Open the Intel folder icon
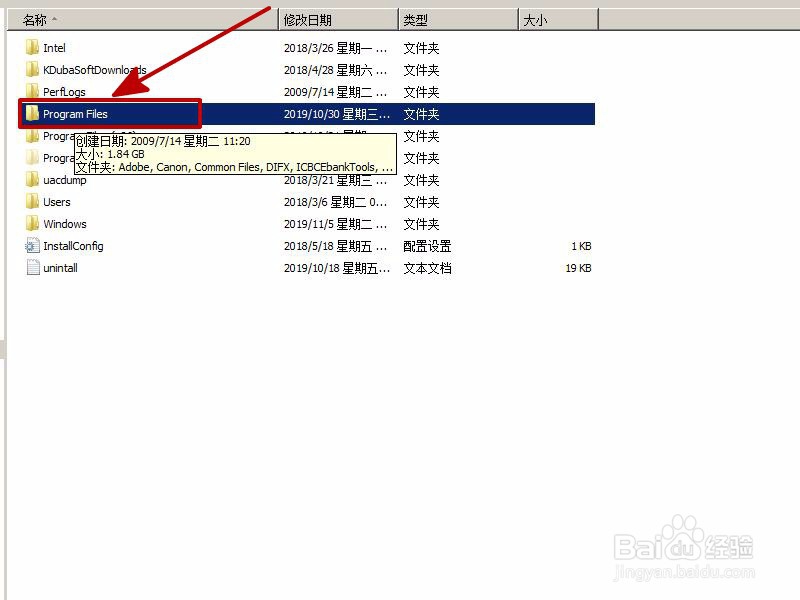This screenshot has width=800, height=600. [33, 47]
